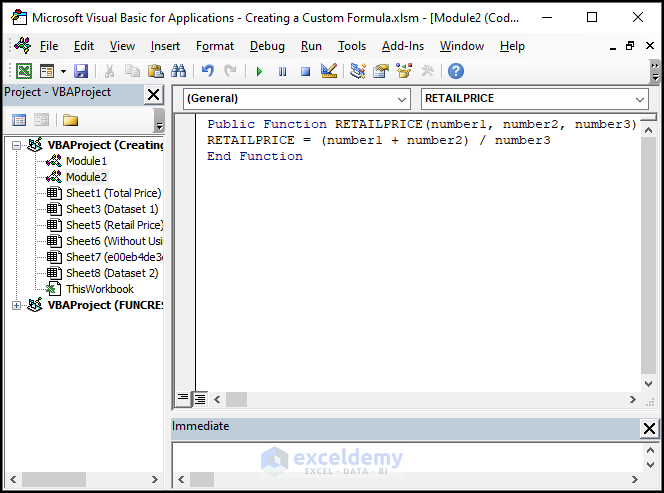Open the Add-Ins menu
This screenshot has height=493, width=664.
click(403, 46)
